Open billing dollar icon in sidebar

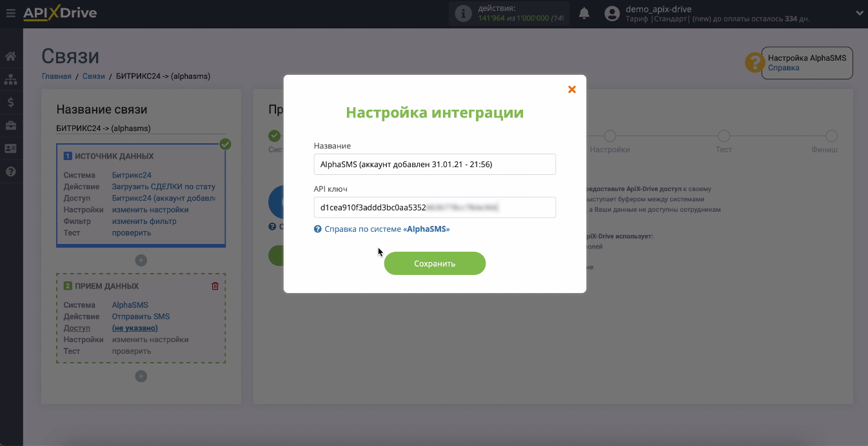click(10, 102)
